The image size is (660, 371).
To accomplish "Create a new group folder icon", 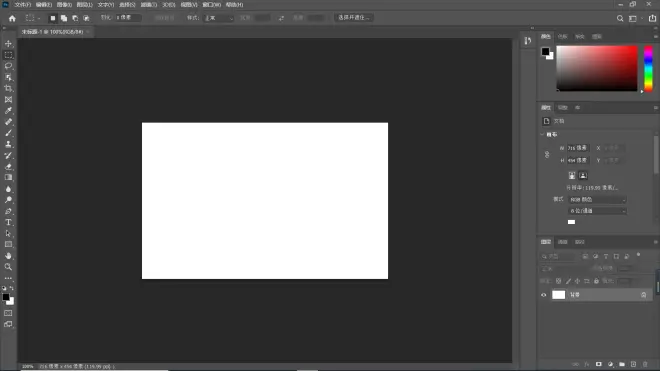I will pos(622,364).
